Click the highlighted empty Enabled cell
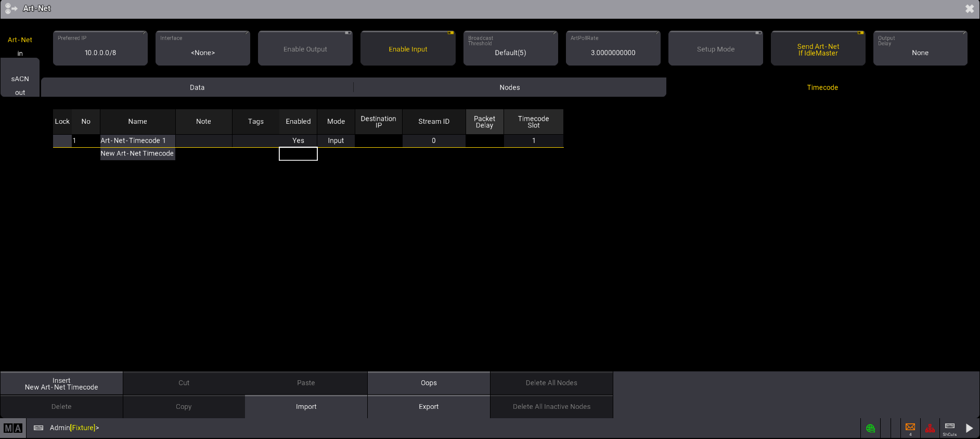The height and width of the screenshot is (439, 980). coord(298,154)
